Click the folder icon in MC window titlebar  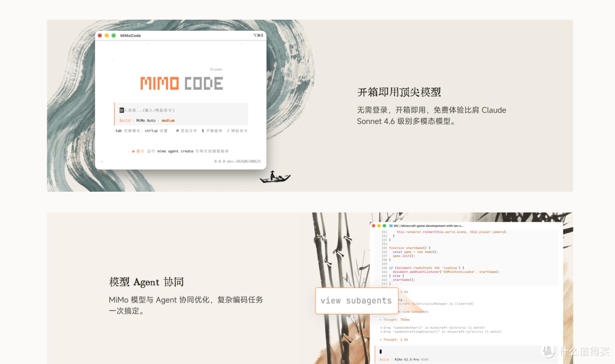tap(391, 226)
